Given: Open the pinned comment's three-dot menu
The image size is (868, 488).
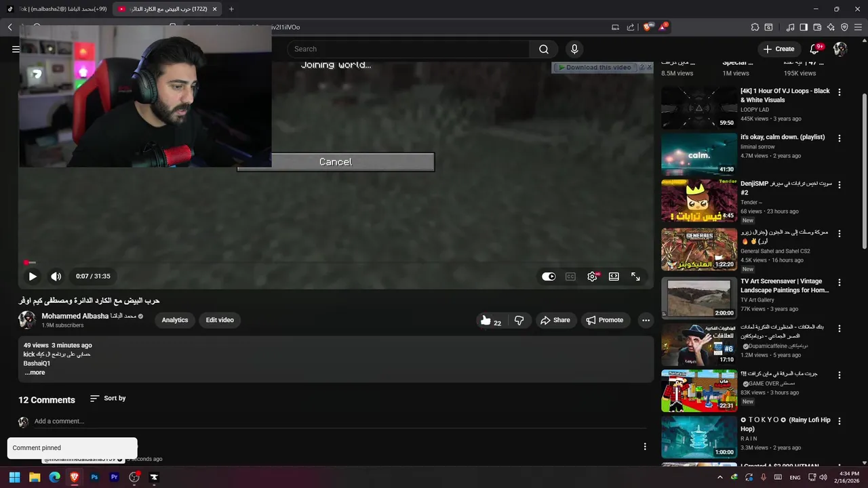Looking at the screenshot, I should [645, 446].
